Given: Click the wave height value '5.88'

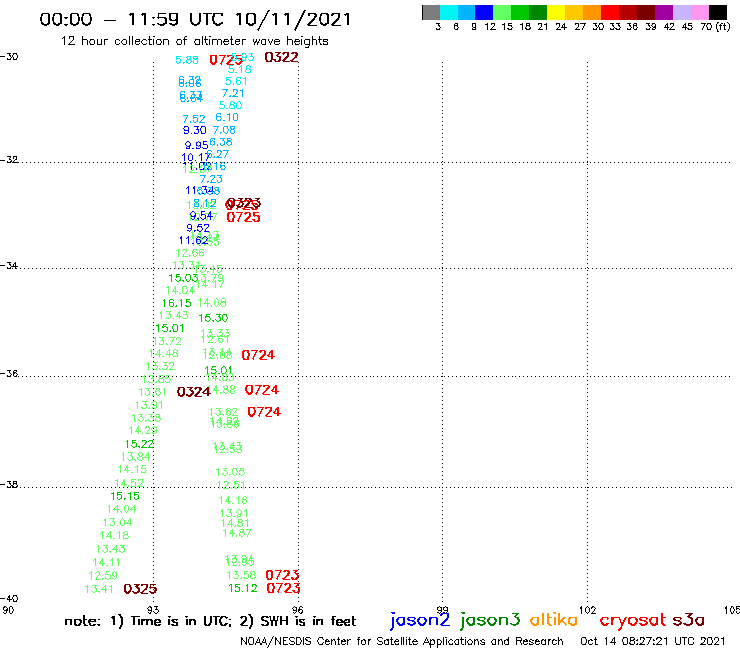Looking at the screenshot, I should pos(187,60).
